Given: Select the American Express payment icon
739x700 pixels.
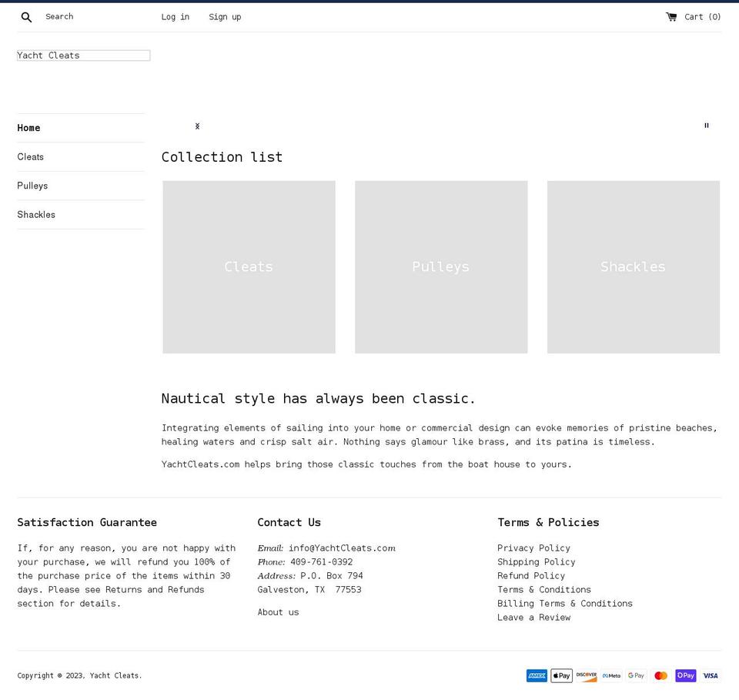Looking at the screenshot, I should click(537, 675).
